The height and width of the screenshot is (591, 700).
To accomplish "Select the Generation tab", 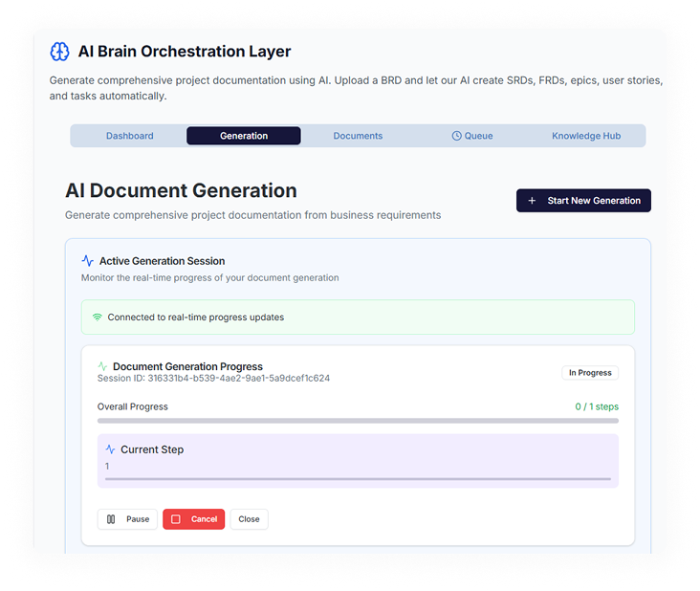I will [244, 136].
